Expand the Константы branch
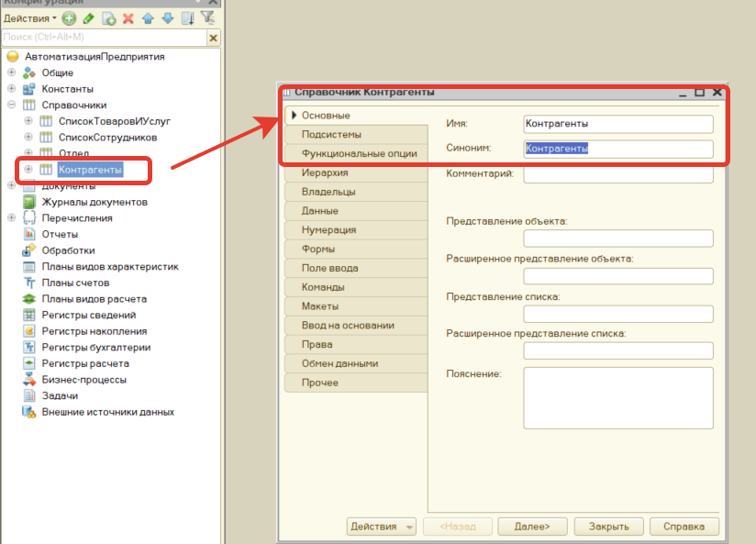Screen dimensions: 756x544 [x=12, y=89]
